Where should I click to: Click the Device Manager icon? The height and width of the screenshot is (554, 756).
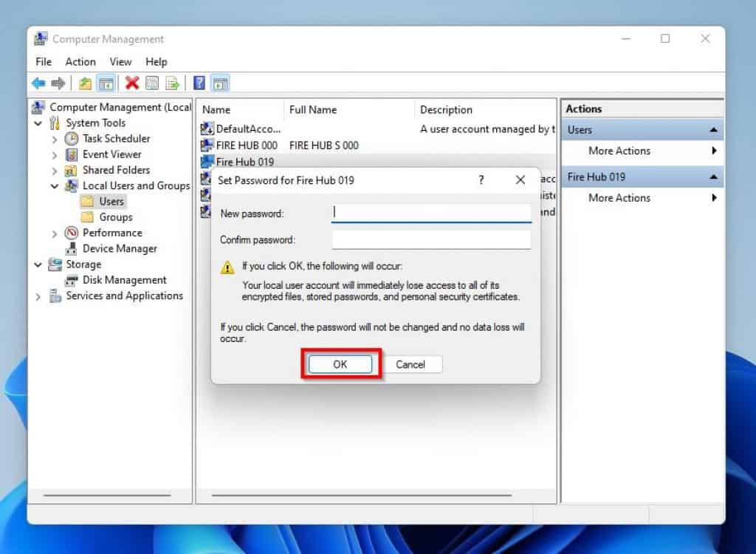point(72,249)
